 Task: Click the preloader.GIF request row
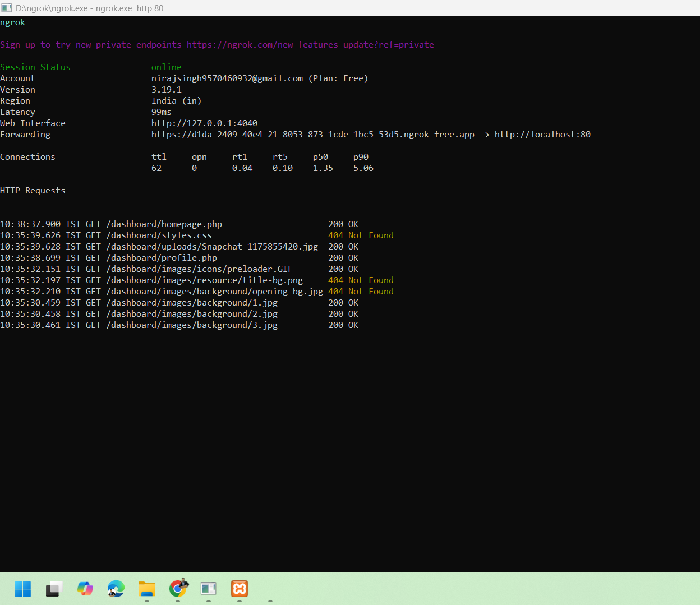tap(179, 269)
